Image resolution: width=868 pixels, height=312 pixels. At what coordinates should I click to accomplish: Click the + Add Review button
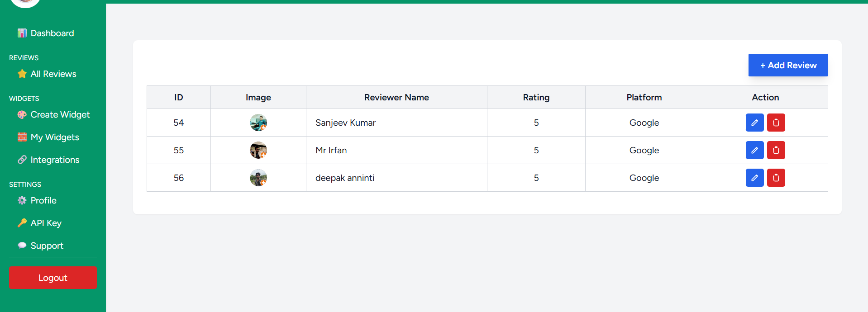(x=788, y=65)
